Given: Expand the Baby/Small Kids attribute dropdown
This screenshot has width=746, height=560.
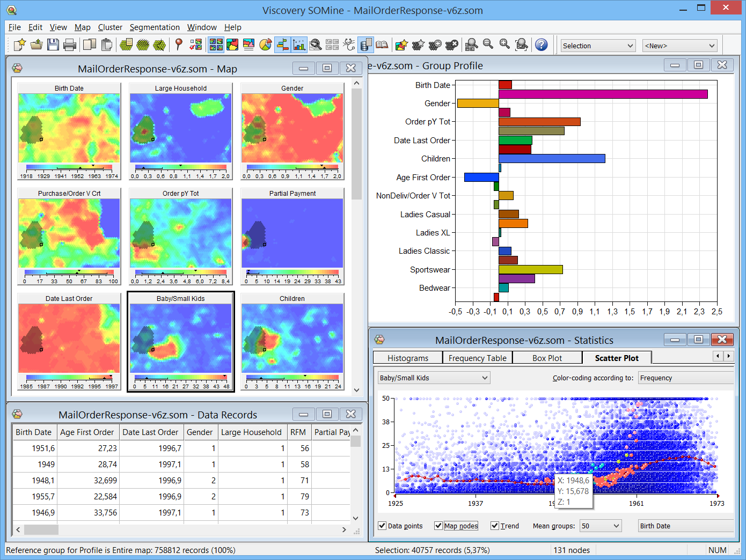Looking at the screenshot, I should [434, 378].
